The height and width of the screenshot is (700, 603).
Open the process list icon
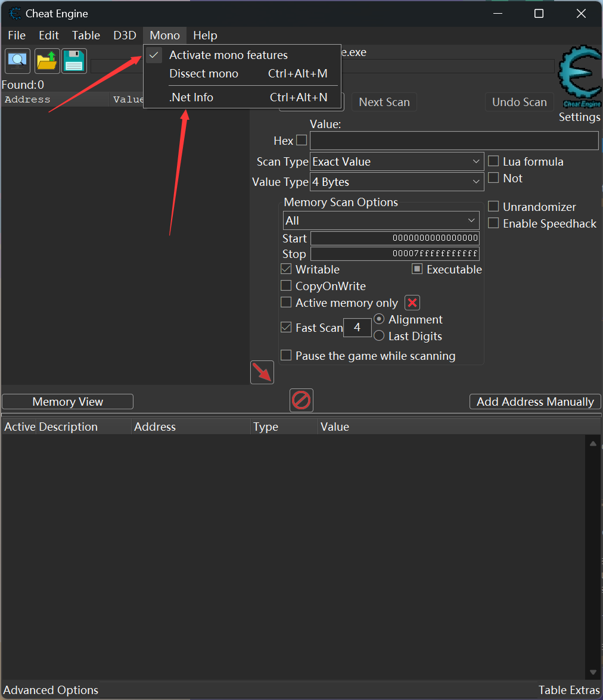pos(17,61)
